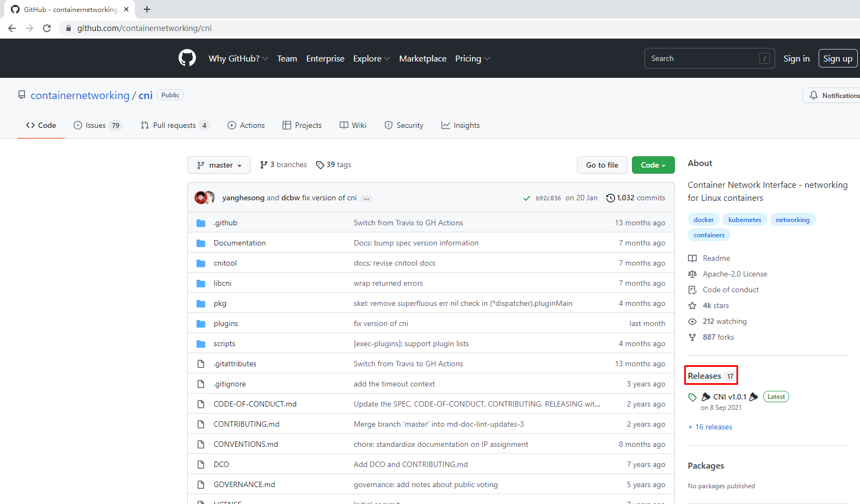
Task: Click the Notifications bell icon
Action: coord(813,95)
